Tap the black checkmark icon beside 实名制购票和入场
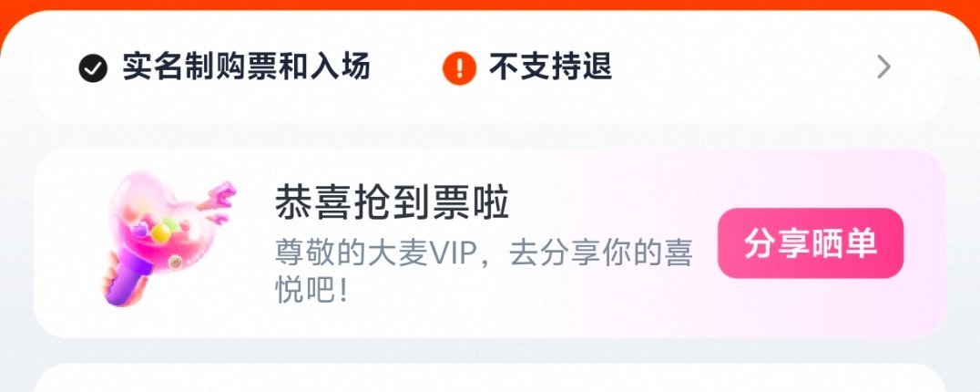This screenshot has height=392, width=980. pyautogui.click(x=93, y=67)
